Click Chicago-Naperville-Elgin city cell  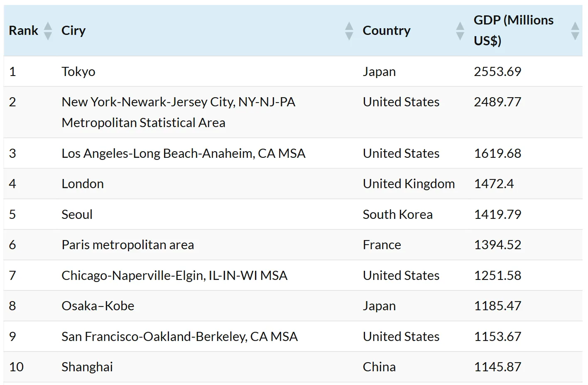174,275
